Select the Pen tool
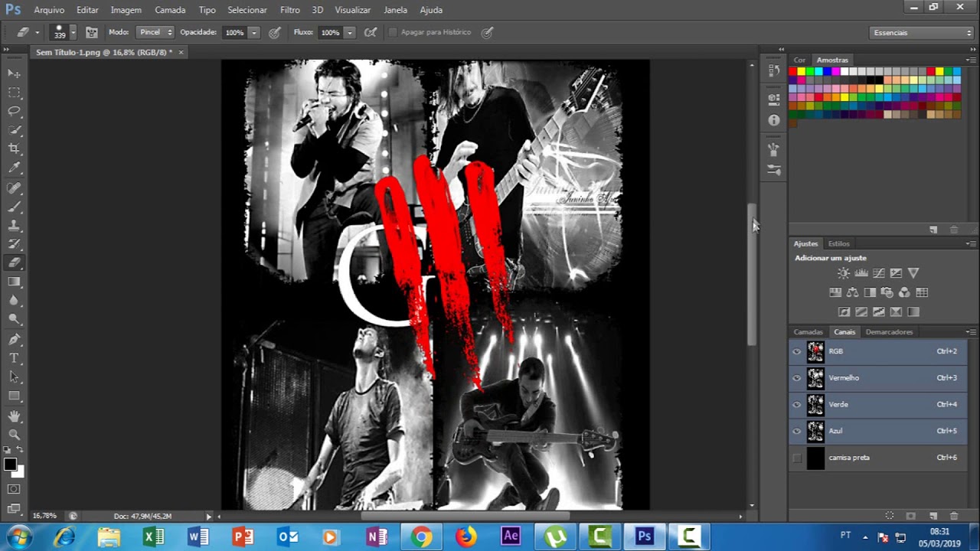 [x=14, y=339]
